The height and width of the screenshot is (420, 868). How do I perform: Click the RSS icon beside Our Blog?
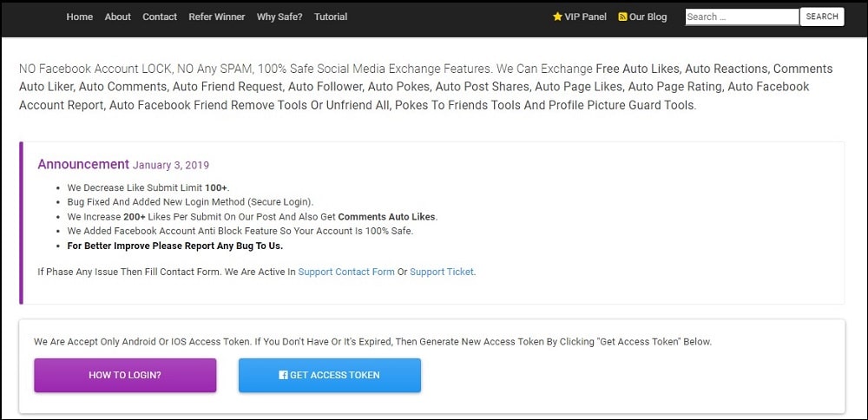[x=622, y=16]
